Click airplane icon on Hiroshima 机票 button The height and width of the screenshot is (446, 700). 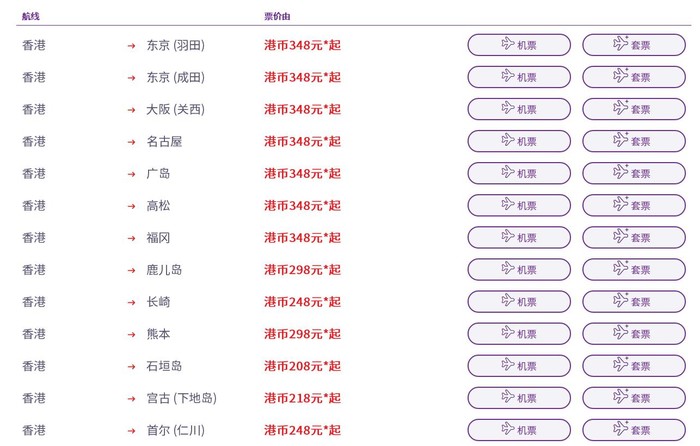coord(508,172)
